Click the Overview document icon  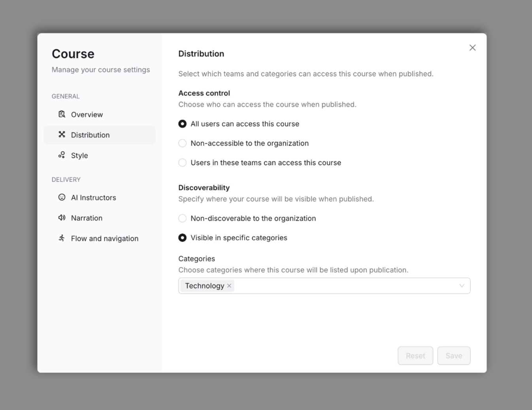[62, 114]
